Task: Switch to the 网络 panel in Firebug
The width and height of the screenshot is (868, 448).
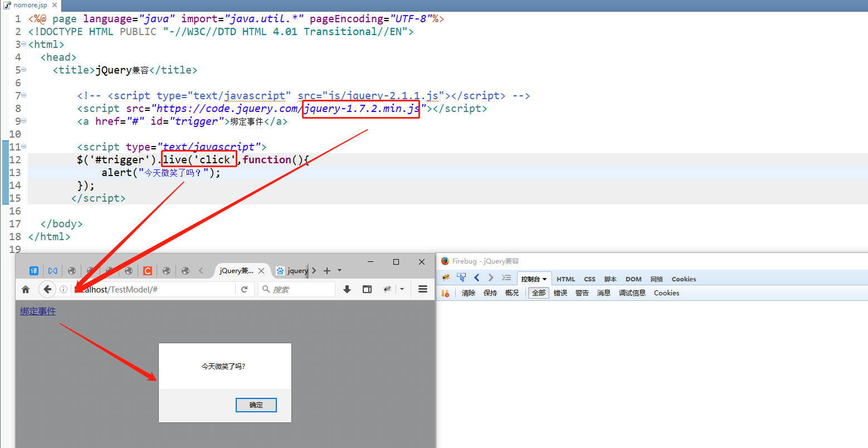Action: click(656, 279)
